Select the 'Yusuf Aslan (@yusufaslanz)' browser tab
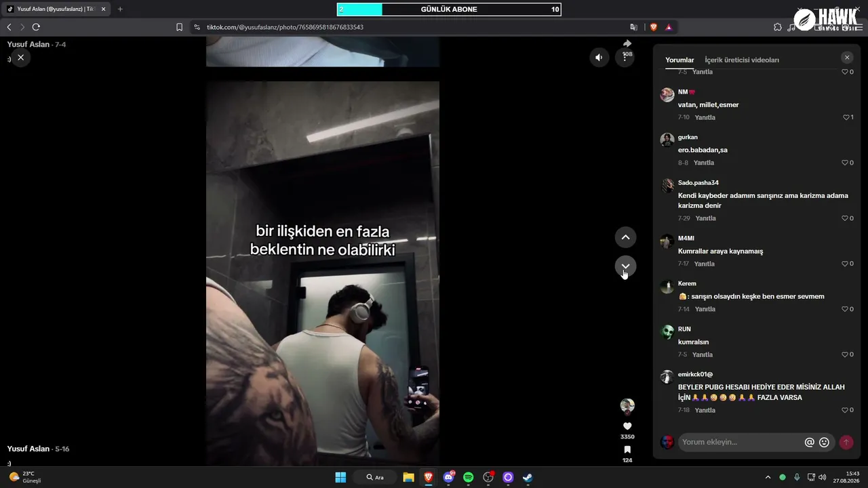 [56, 9]
